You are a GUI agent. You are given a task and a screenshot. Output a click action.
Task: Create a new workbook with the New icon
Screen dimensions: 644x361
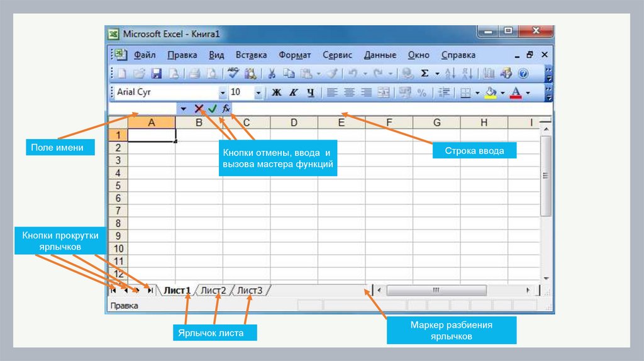click(x=122, y=74)
